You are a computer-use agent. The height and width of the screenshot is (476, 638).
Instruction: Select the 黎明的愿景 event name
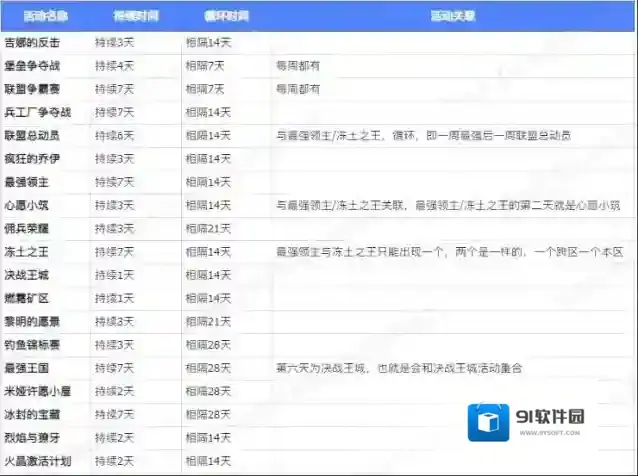pyautogui.click(x=32, y=321)
